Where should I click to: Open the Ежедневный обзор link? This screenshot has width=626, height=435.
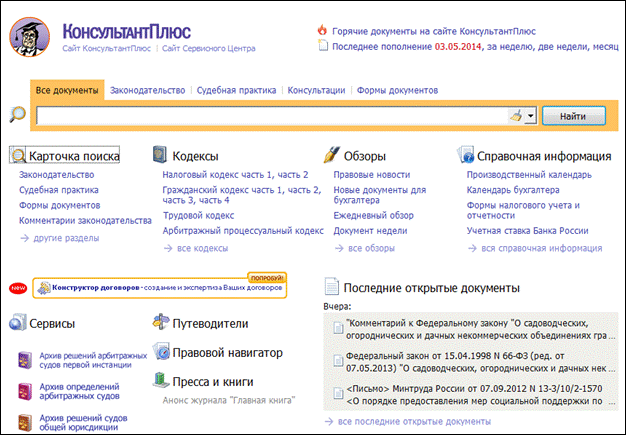point(373,216)
